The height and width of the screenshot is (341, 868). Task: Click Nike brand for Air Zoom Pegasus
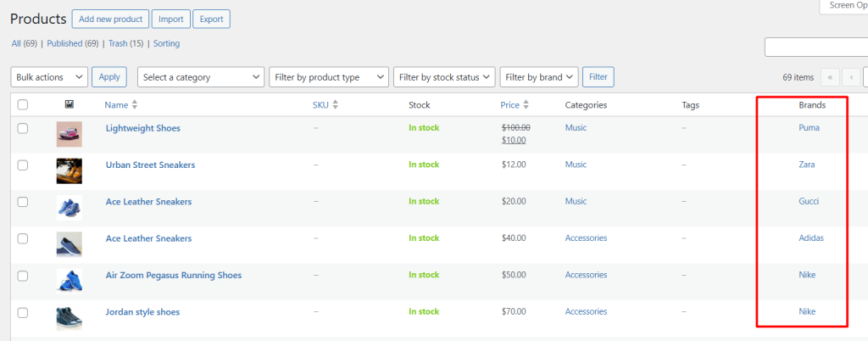click(807, 275)
